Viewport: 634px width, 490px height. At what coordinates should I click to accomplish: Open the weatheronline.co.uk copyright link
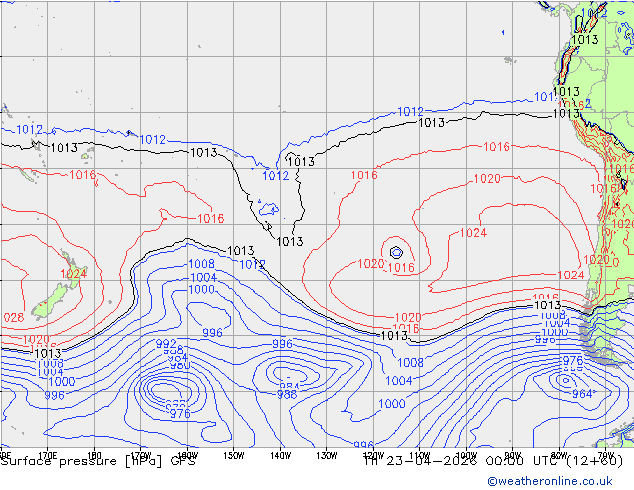point(550,481)
